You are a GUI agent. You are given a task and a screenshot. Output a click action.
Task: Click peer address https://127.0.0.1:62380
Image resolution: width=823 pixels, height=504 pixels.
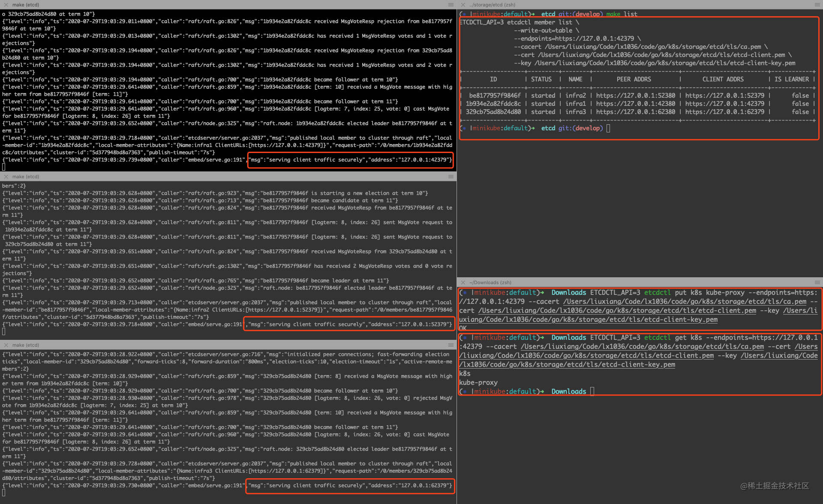pos(635,112)
